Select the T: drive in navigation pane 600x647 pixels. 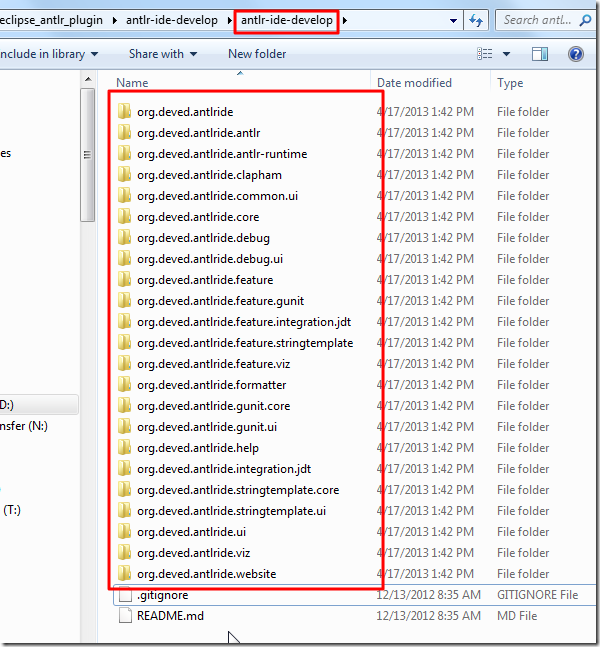[12, 510]
